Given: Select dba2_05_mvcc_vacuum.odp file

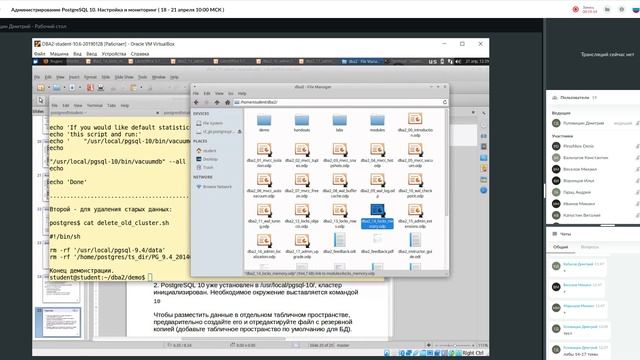Looking at the screenshot, I should pos(415,156).
